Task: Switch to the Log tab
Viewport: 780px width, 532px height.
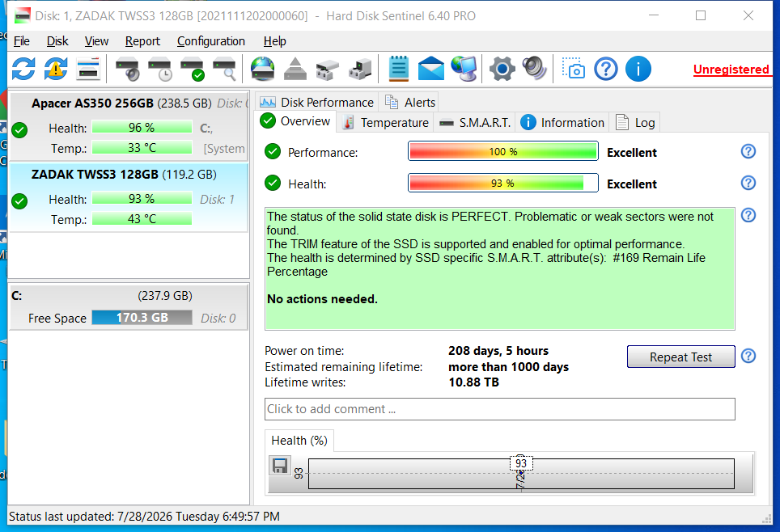Action: [635, 122]
